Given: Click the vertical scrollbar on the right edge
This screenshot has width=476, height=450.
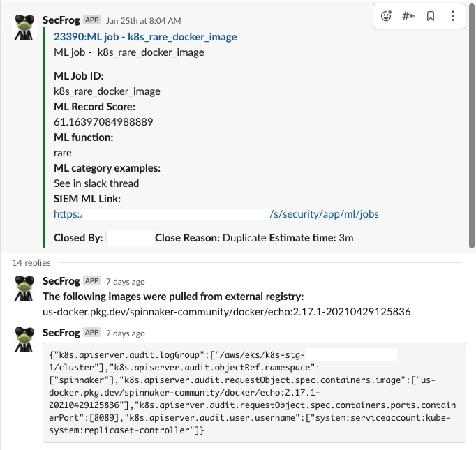Looking at the screenshot, I should point(473,126).
